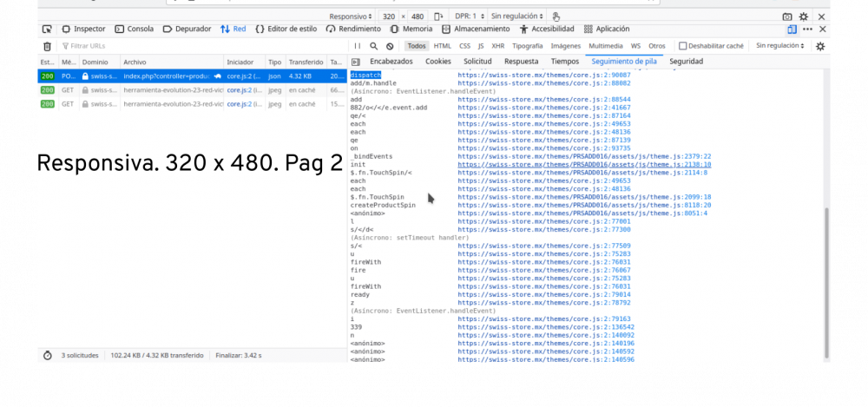Select the POST index.php request row
This screenshot has width=868, height=407.
point(192,75)
